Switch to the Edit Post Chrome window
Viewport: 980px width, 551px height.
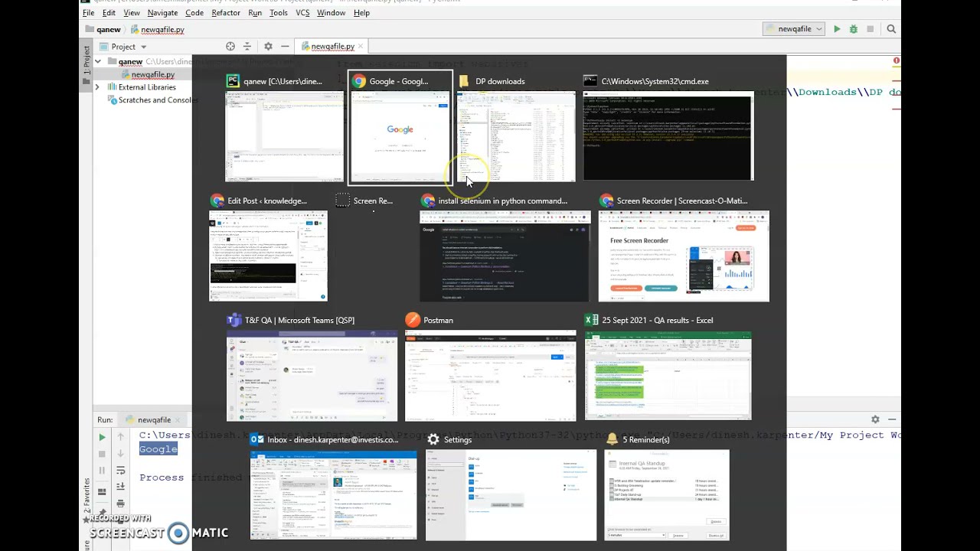click(268, 256)
